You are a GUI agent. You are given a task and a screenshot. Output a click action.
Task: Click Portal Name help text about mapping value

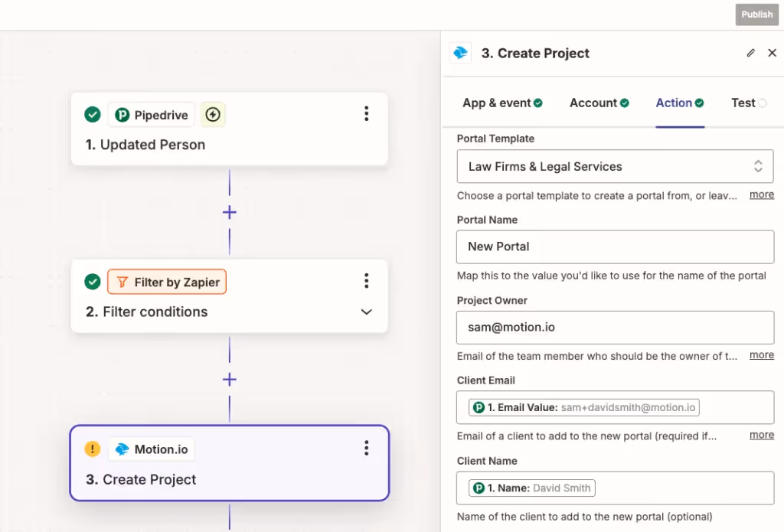coord(612,276)
